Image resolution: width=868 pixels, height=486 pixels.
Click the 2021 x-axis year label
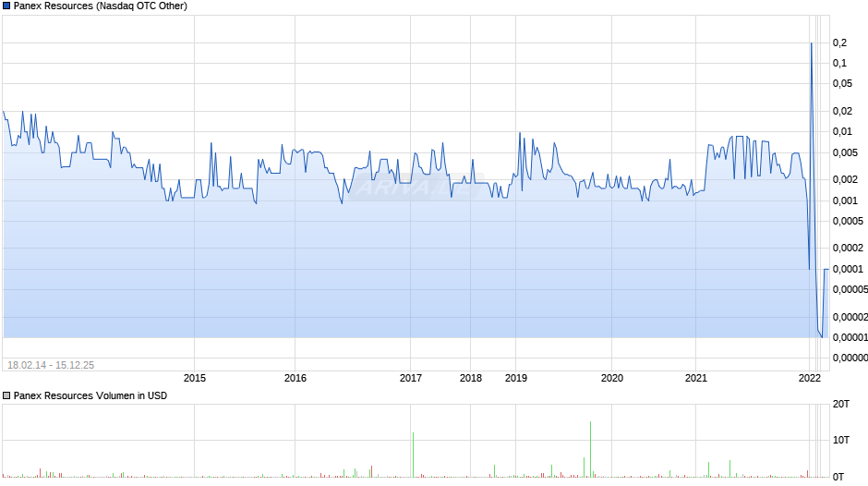696,378
